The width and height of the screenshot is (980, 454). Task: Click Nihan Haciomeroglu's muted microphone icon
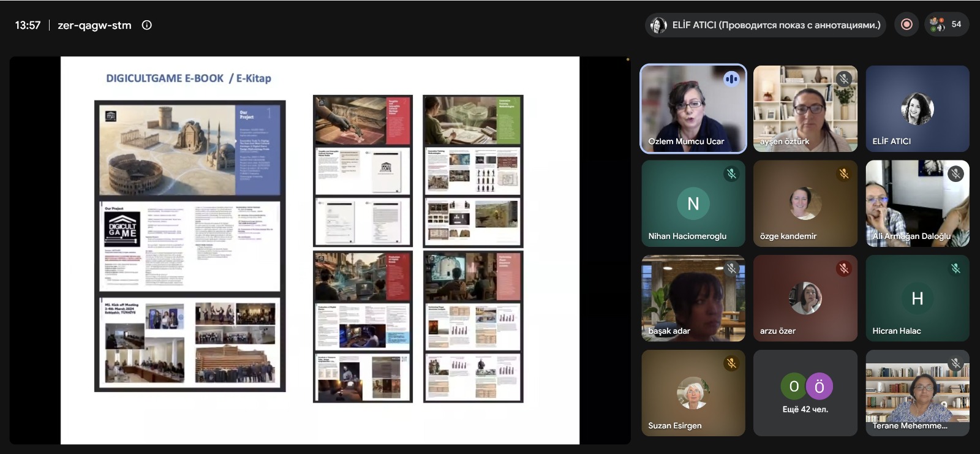tap(731, 173)
